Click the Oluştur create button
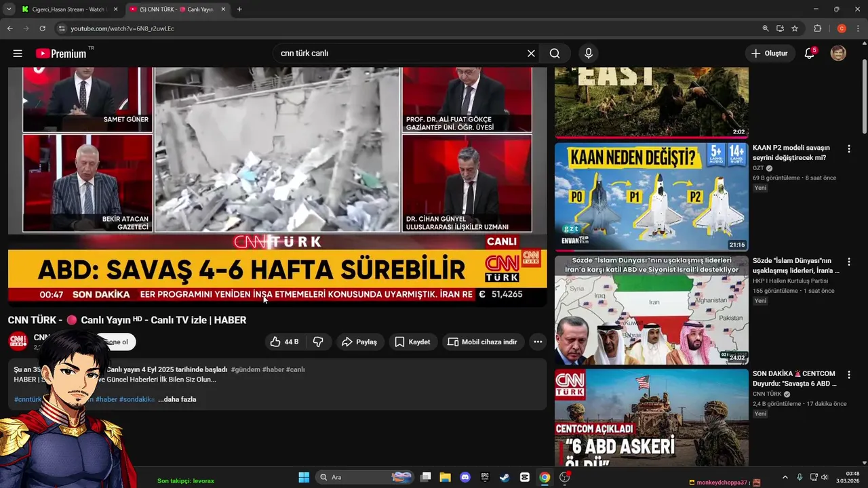Viewport: 868px width, 488px height. coord(770,54)
